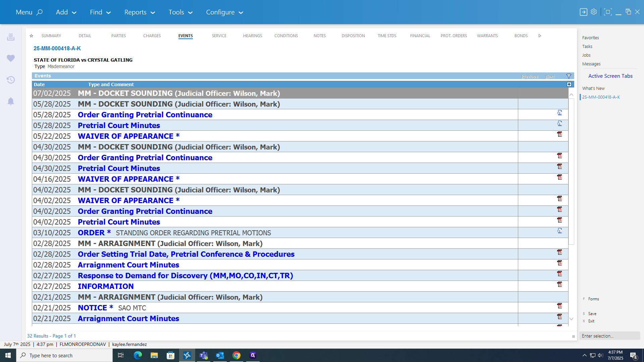644x362 pixels.
Task: Switch to the HEARINGS tab
Action: (x=253, y=36)
